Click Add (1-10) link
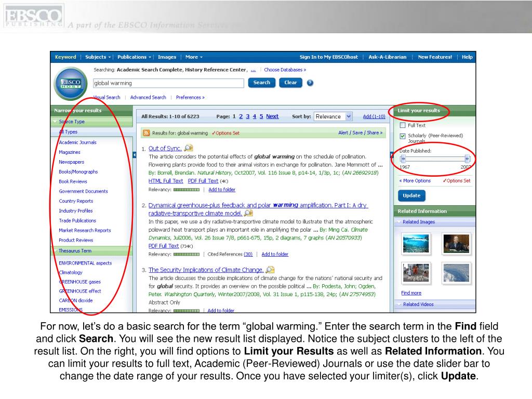The width and height of the screenshot is (532, 399). pyautogui.click(x=374, y=116)
